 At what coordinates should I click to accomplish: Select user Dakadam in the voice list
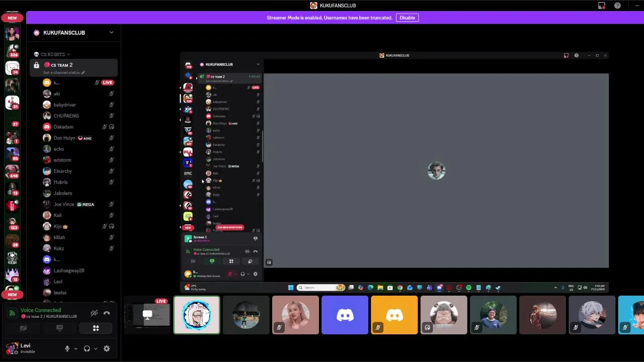pos(79,127)
